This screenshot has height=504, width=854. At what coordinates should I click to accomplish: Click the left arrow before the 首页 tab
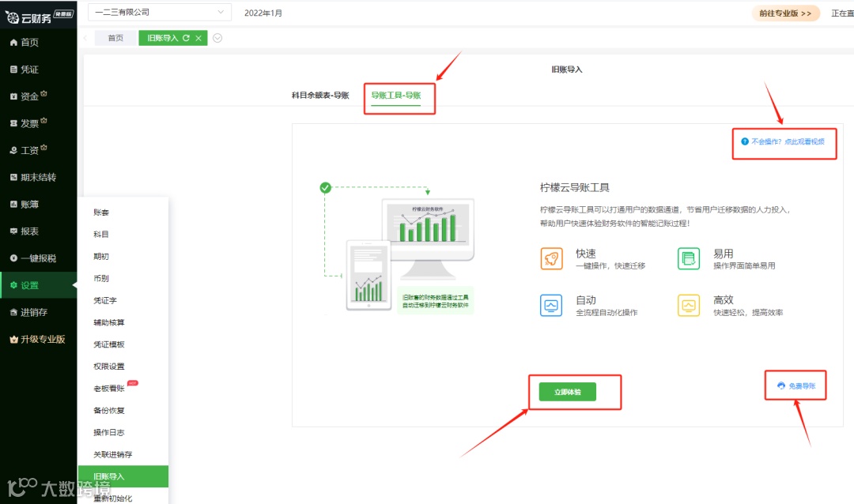86,38
